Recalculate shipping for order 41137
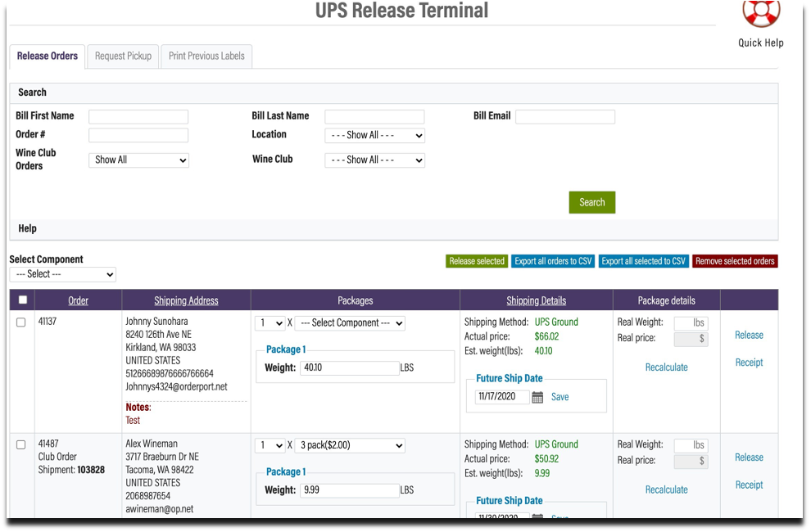 (x=666, y=368)
